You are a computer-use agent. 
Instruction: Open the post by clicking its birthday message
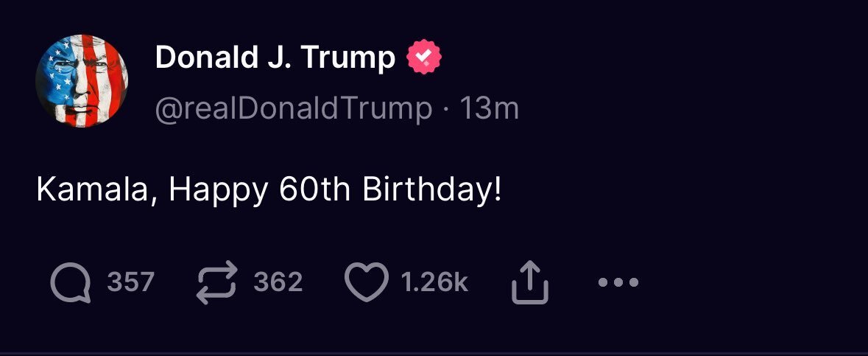269,191
